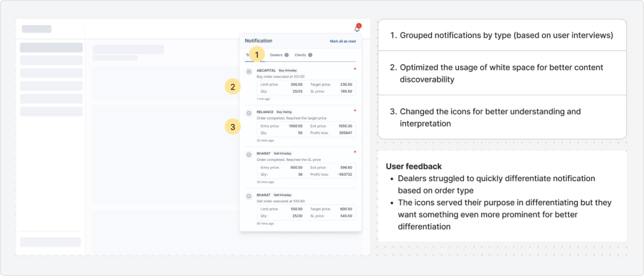Click the '1 min ago' timestamp
Image resolution: width=644 pixels, height=276 pixels.
[263, 99]
